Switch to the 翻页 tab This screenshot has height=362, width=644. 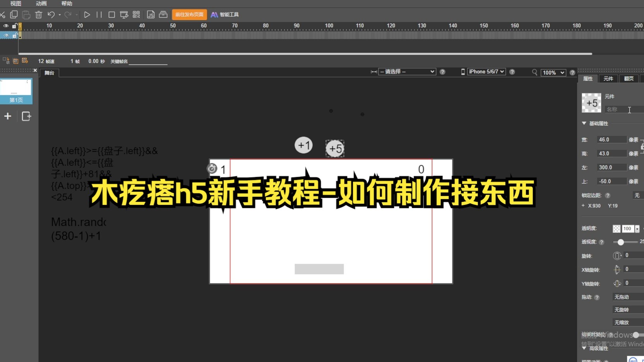(629, 79)
